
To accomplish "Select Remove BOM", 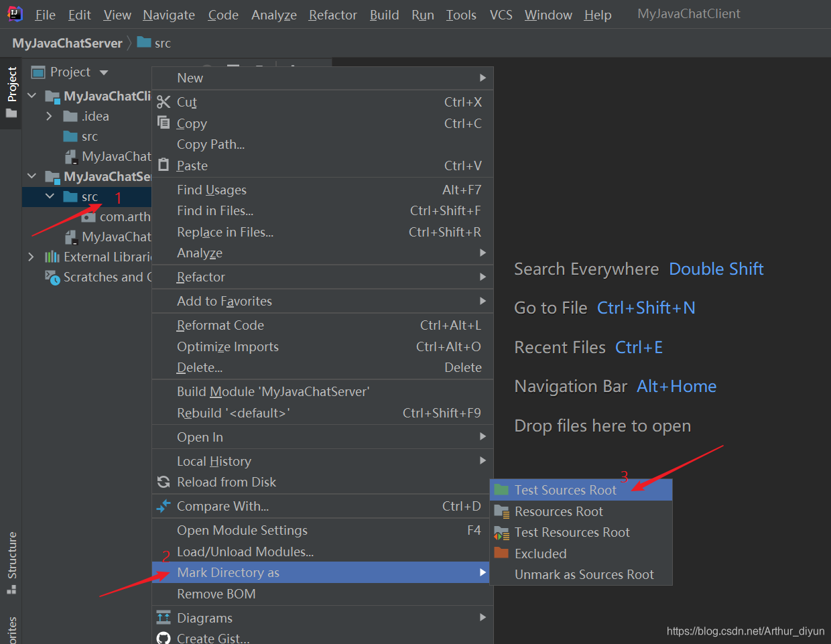I will click(322, 594).
